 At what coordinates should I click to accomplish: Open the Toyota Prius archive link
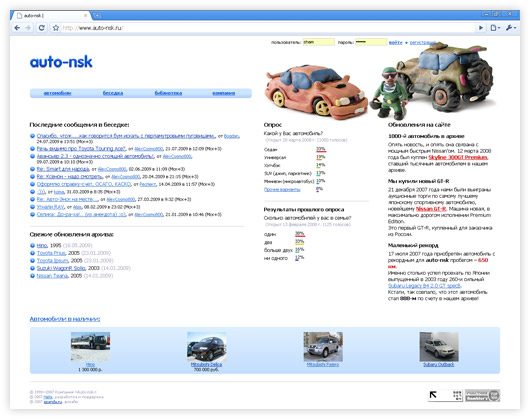[x=51, y=253]
